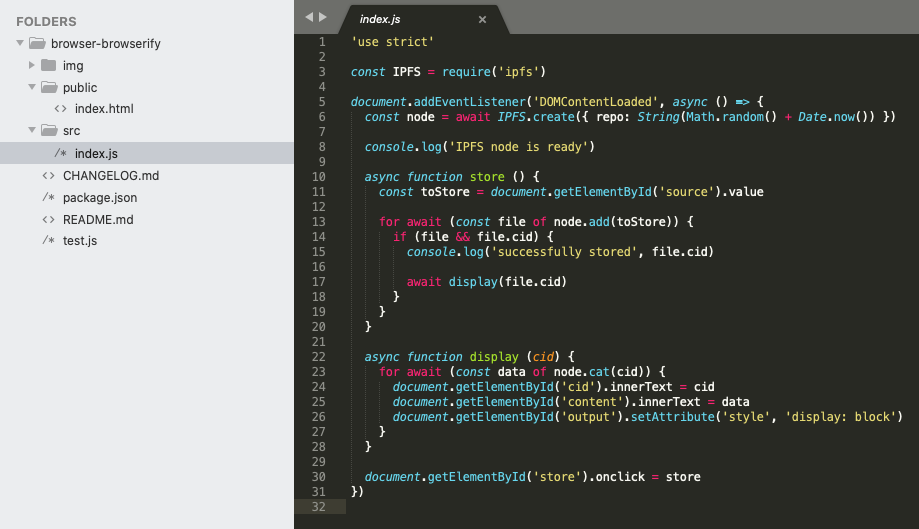Place cursor on 'use strict' text

point(392,42)
